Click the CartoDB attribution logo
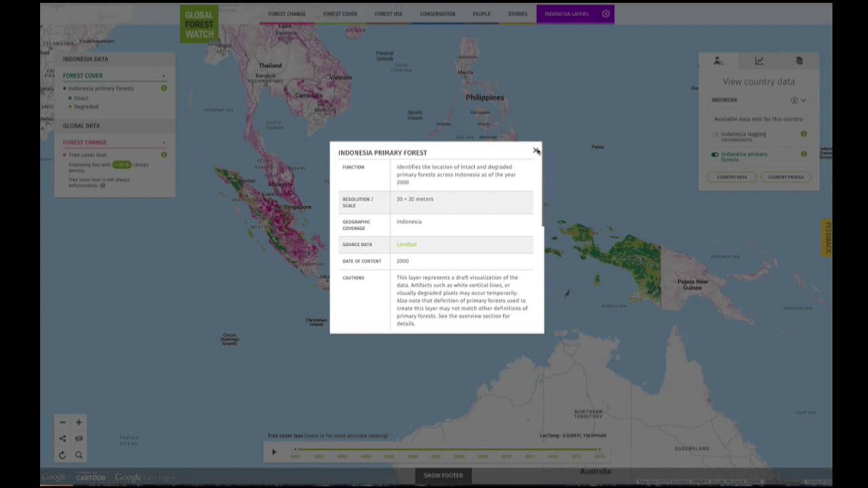 pos(90,477)
